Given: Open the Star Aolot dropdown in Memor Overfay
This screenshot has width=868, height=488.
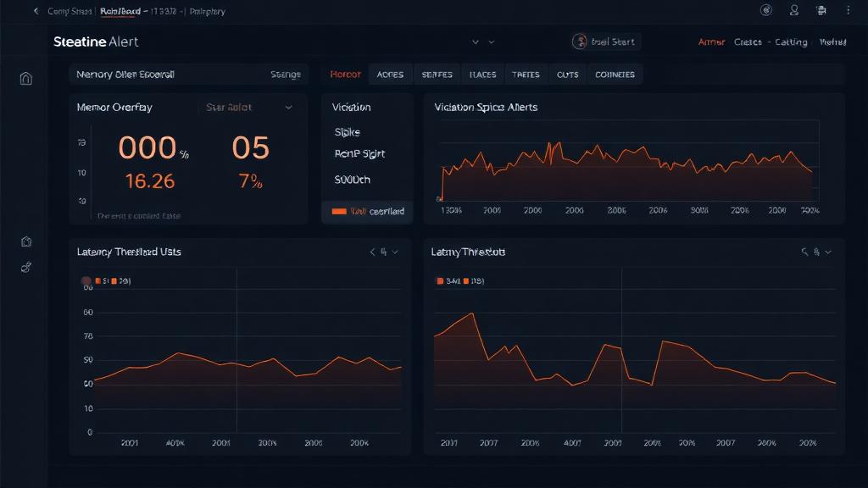Looking at the screenshot, I should pos(247,108).
